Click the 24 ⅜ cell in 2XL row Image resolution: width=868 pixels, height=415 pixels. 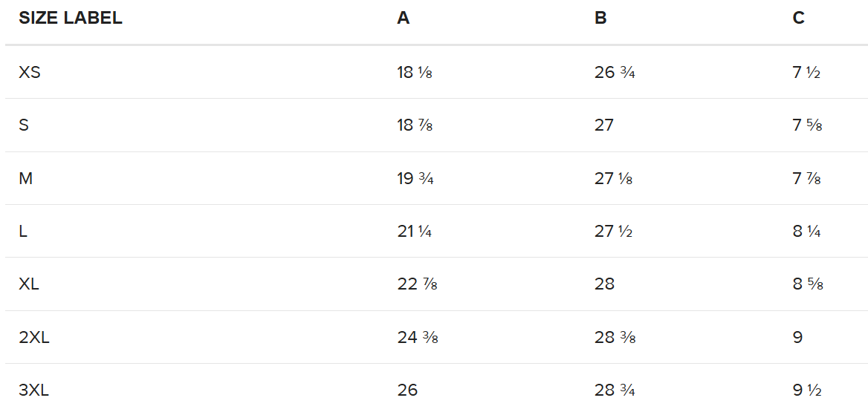point(417,337)
